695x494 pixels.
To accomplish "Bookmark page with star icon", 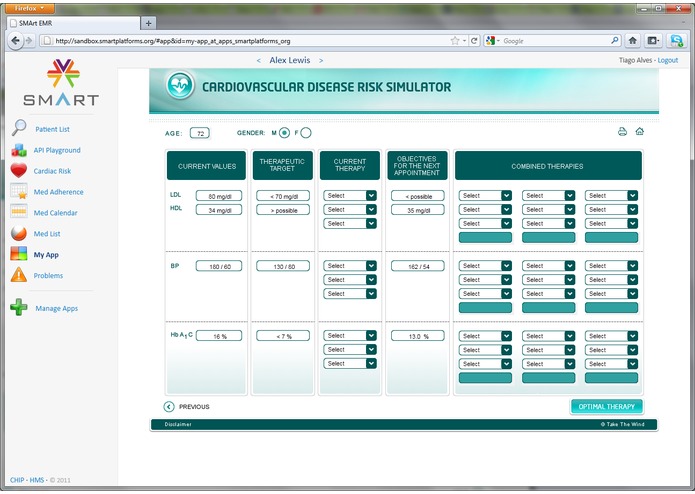I will click(x=455, y=41).
